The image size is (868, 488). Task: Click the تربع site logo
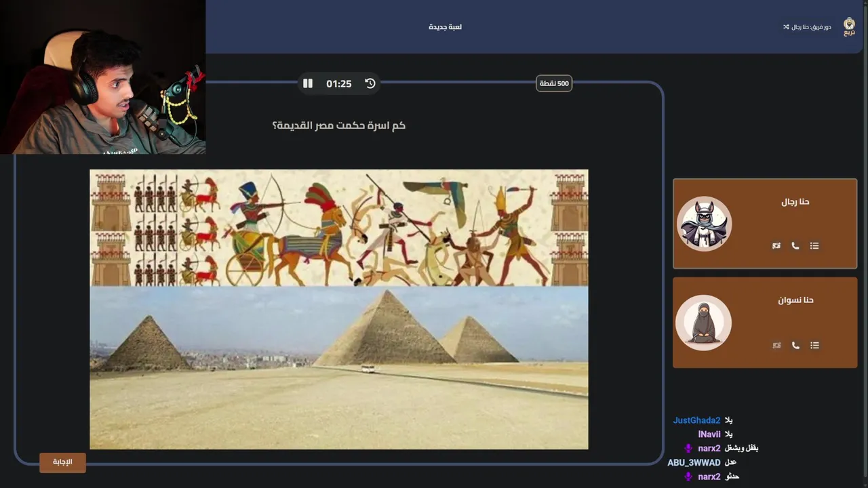pos(849,26)
